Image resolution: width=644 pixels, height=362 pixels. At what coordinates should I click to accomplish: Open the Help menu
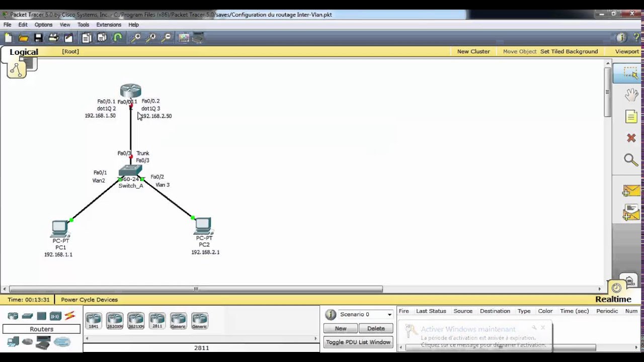coord(133,25)
